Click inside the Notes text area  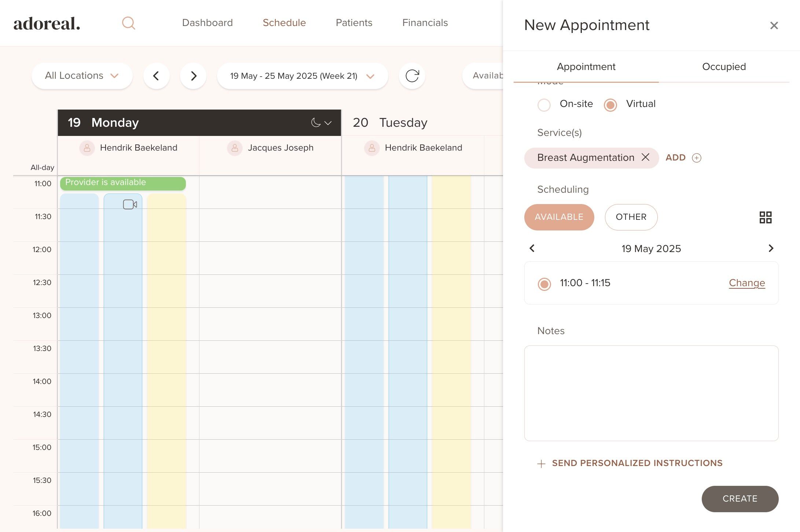[651, 393]
